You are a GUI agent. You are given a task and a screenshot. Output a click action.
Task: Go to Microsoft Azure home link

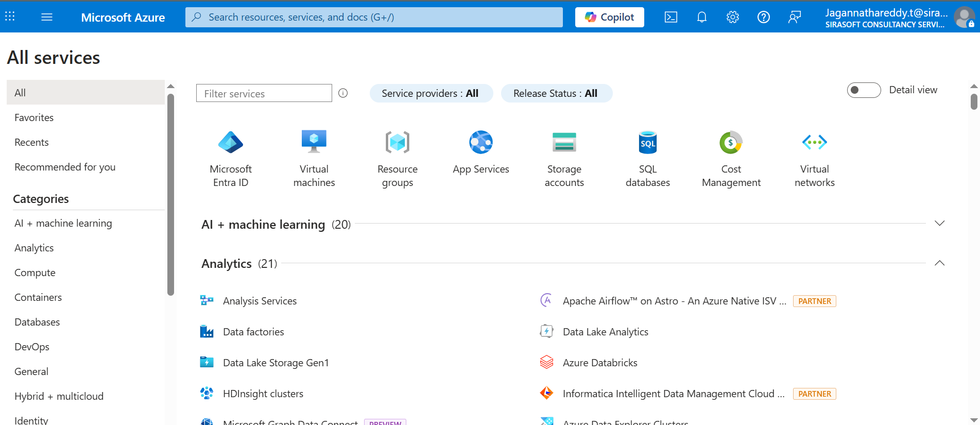click(123, 17)
